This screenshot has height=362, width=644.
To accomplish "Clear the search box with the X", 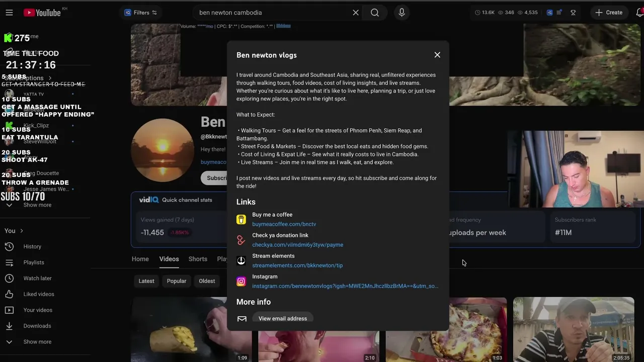I will pos(356,13).
